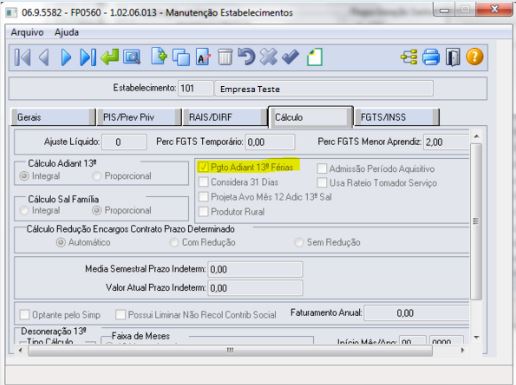Click the cancel X icon
The image size is (516, 385).
coord(268,57)
